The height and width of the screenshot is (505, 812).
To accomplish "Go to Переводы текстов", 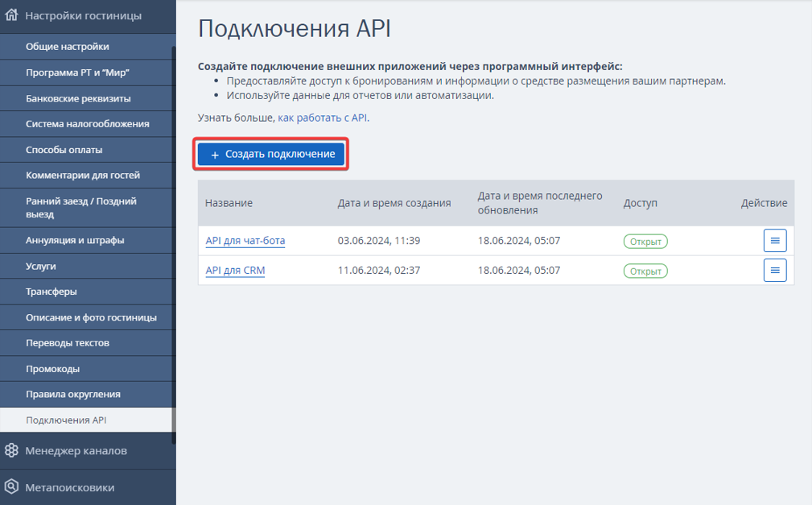I will coord(86,343).
